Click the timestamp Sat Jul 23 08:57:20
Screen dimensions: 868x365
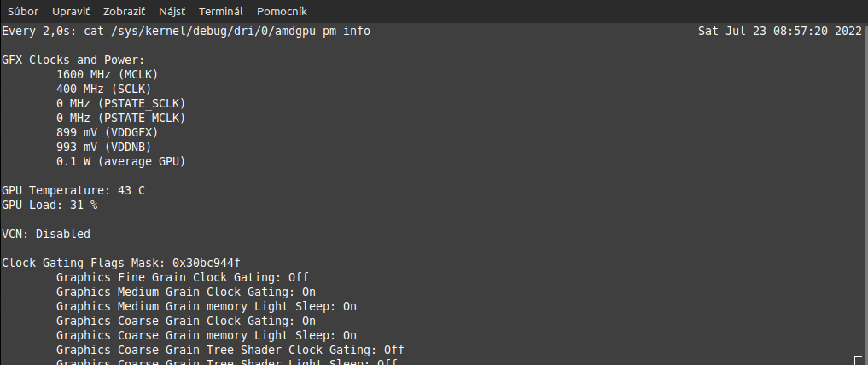779,32
